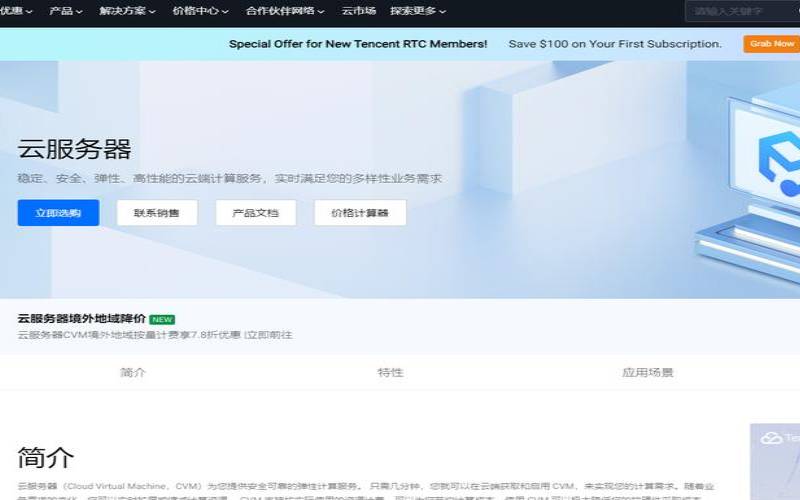800x500 pixels.
Task: Click the blue 立即选购 button
Action: [x=58, y=213]
